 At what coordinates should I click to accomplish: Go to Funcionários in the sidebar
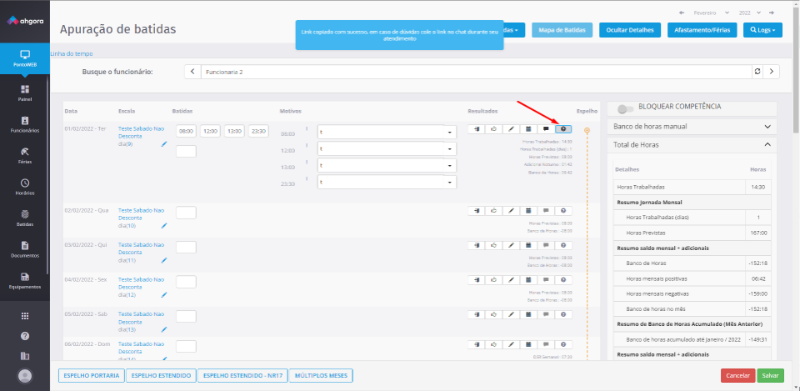pos(25,125)
